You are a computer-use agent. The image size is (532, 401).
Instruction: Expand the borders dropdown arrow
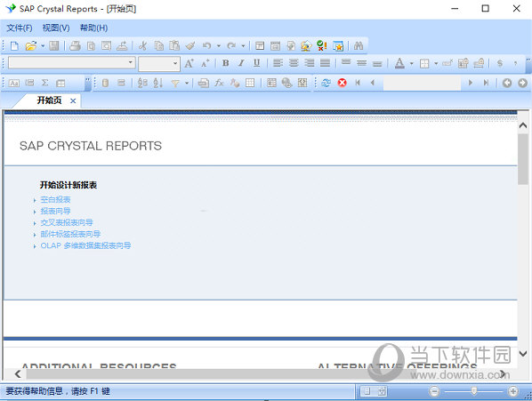436,63
